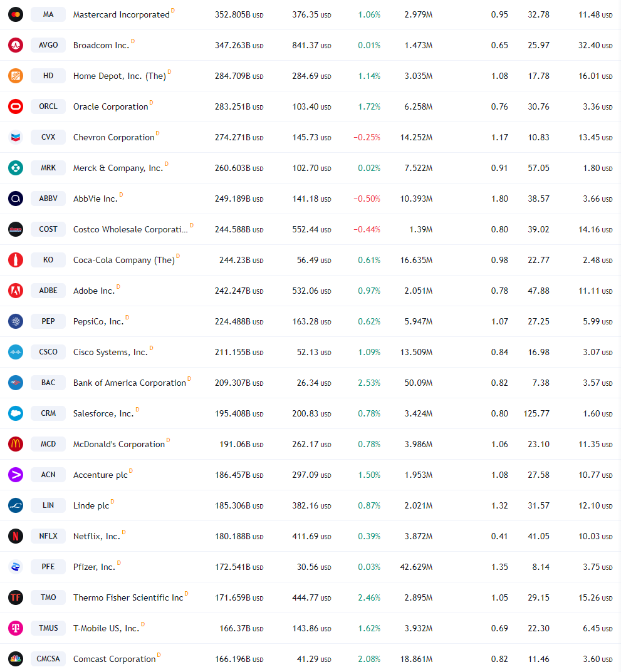
Task: Click the Merck logo icon
Action: 16,168
